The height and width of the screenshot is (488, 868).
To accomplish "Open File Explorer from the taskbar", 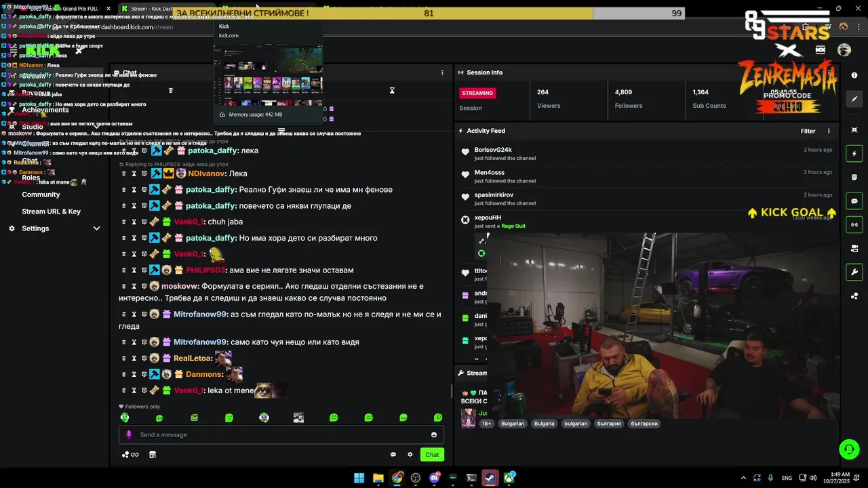I will click(x=378, y=478).
